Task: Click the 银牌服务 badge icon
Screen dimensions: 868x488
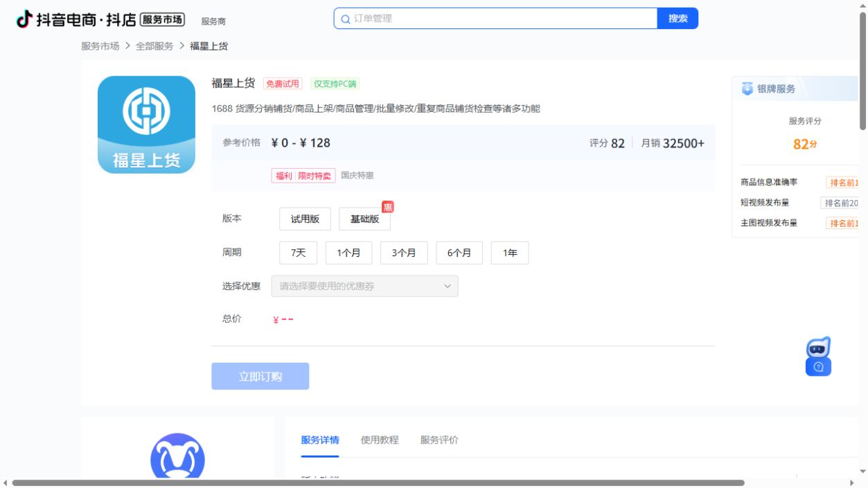Action: point(747,89)
